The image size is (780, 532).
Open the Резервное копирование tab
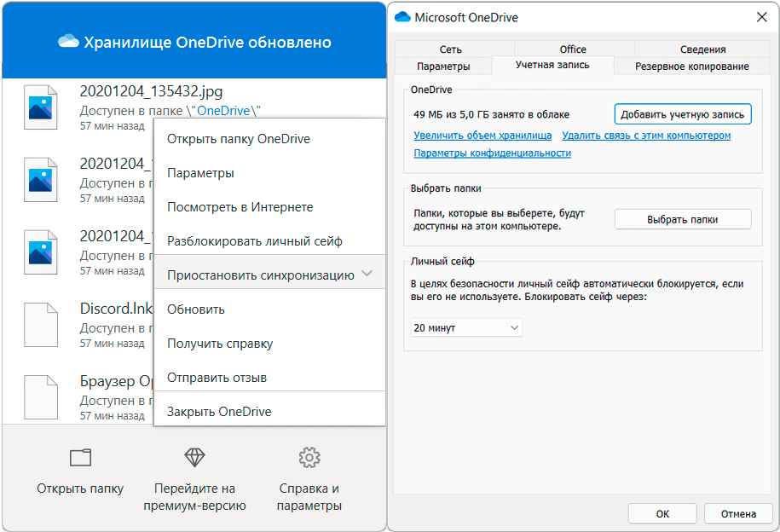(x=693, y=66)
